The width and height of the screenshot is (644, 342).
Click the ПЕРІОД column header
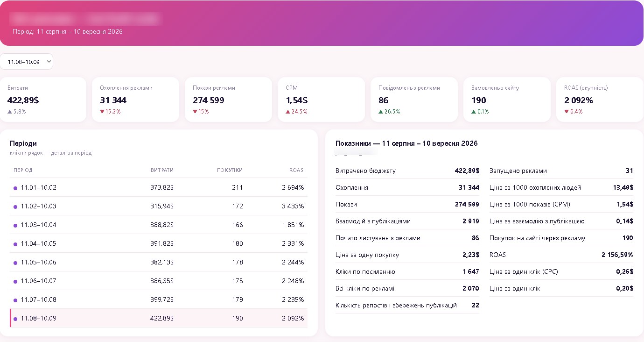[x=23, y=170]
